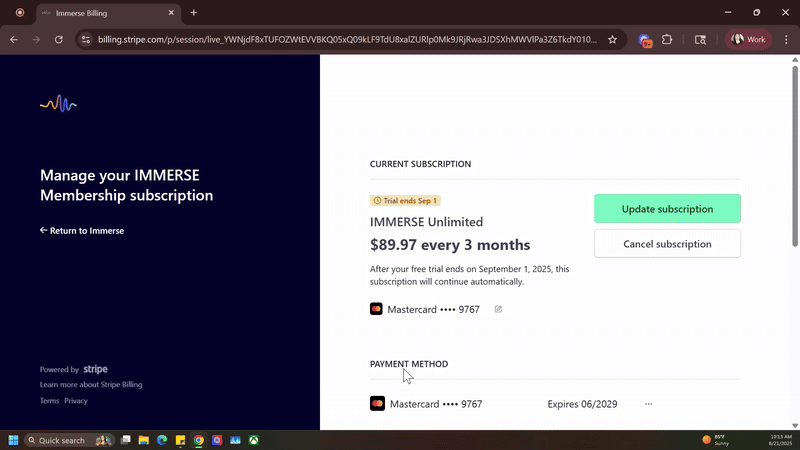Click the Windows Start button
The height and width of the screenshot is (450, 800).
pos(14,440)
